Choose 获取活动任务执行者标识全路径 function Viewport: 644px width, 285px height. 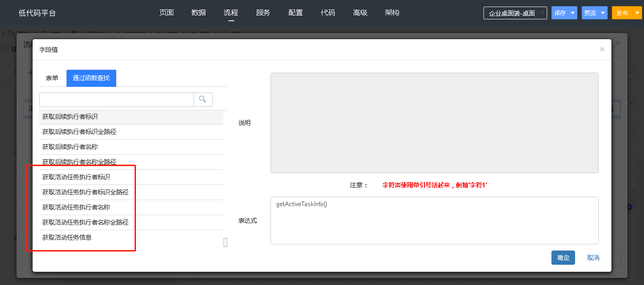pyautogui.click(x=85, y=193)
